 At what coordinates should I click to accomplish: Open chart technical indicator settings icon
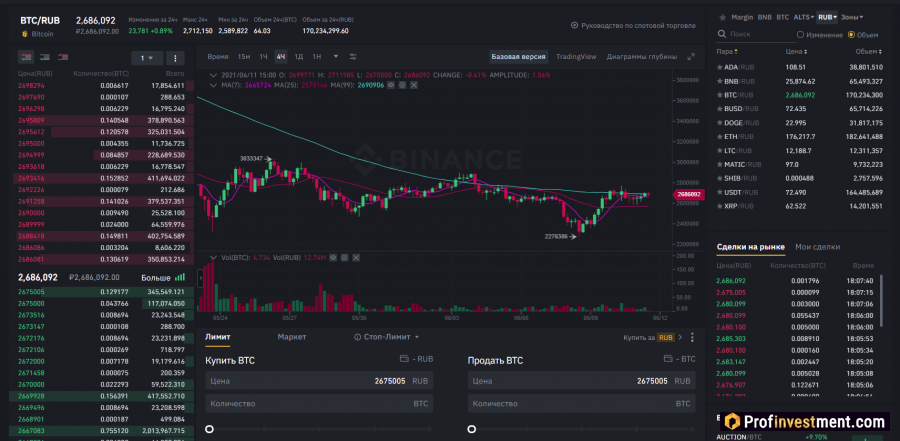tap(353, 57)
